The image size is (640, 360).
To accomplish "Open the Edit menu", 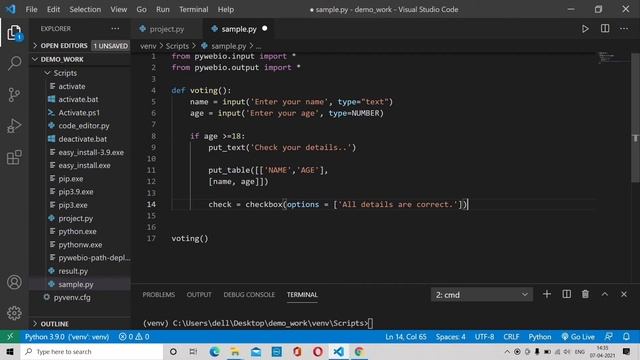I will [x=53, y=9].
